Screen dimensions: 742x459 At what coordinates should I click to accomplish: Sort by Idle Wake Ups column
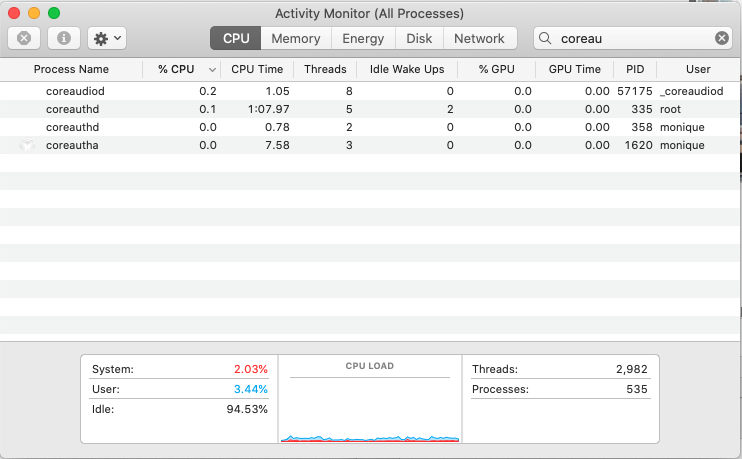pos(406,69)
